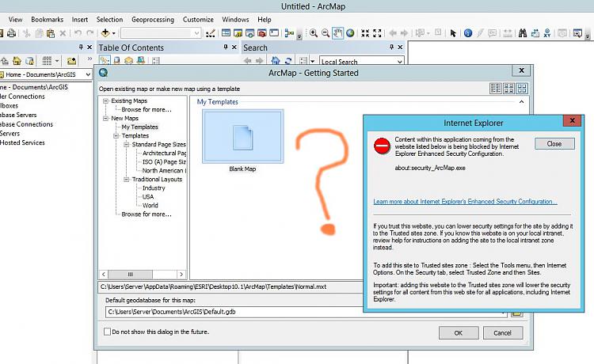Open the Editor toolbar icon
The width and height of the screenshot is (594, 364).
point(210,33)
